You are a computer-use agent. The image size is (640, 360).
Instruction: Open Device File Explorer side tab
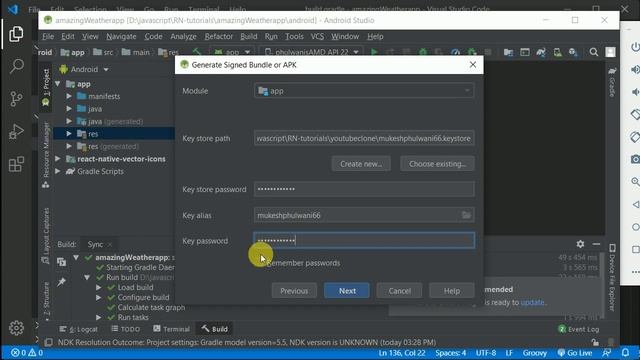pos(612,278)
